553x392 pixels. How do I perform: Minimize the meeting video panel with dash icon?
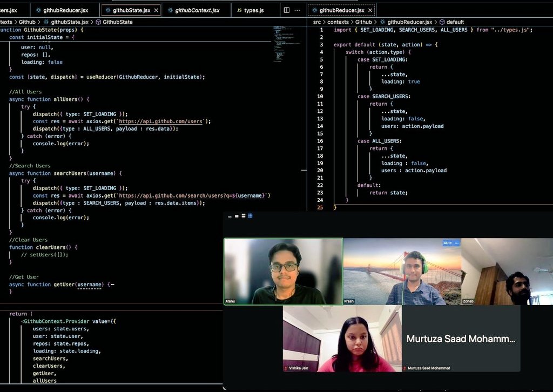[x=230, y=216]
